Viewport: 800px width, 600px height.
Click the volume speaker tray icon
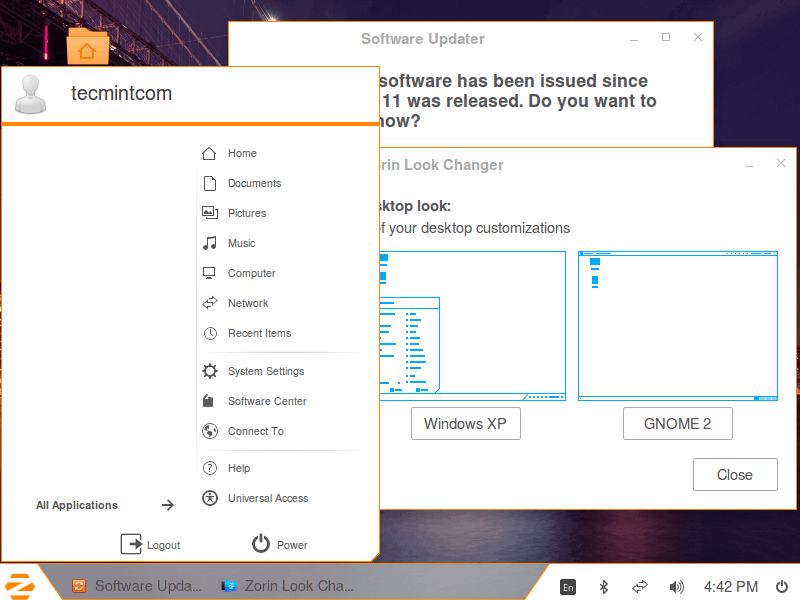tap(677, 587)
